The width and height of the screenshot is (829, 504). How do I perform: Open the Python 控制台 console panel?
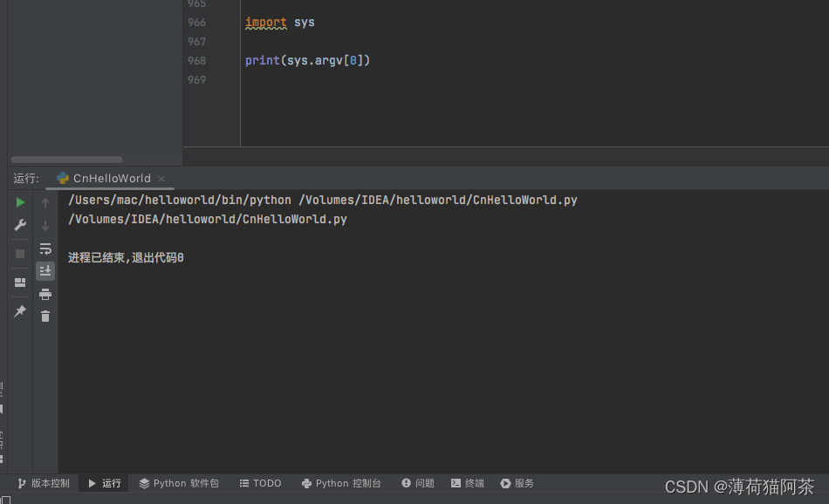point(342,482)
